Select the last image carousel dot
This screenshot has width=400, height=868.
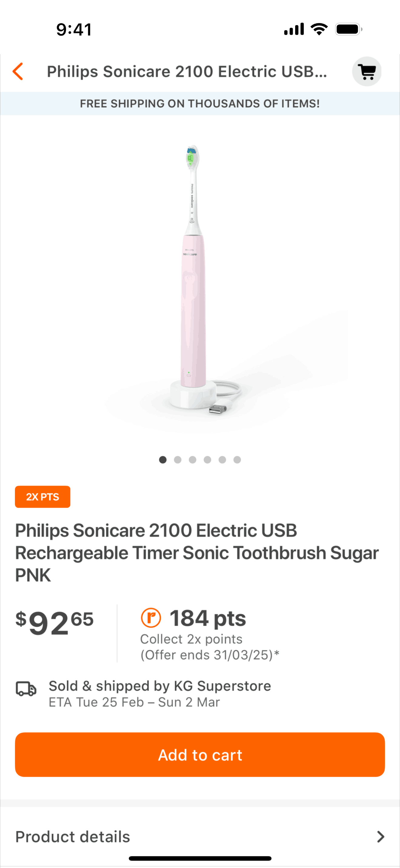click(237, 460)
